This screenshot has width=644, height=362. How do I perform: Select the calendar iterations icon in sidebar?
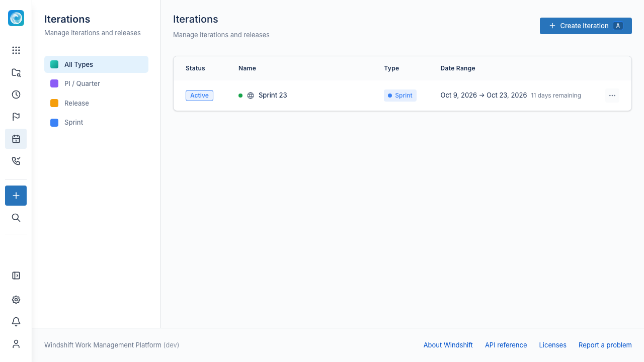pos(16,139)
